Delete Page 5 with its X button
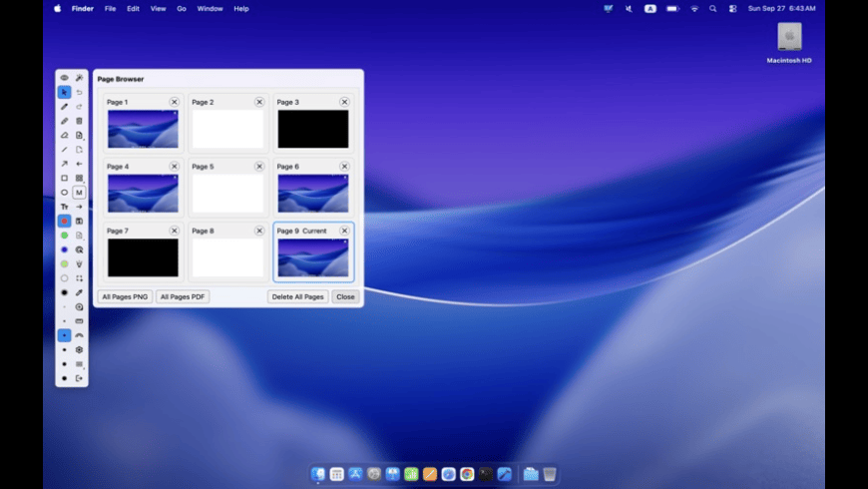 [x=259, y=166]
